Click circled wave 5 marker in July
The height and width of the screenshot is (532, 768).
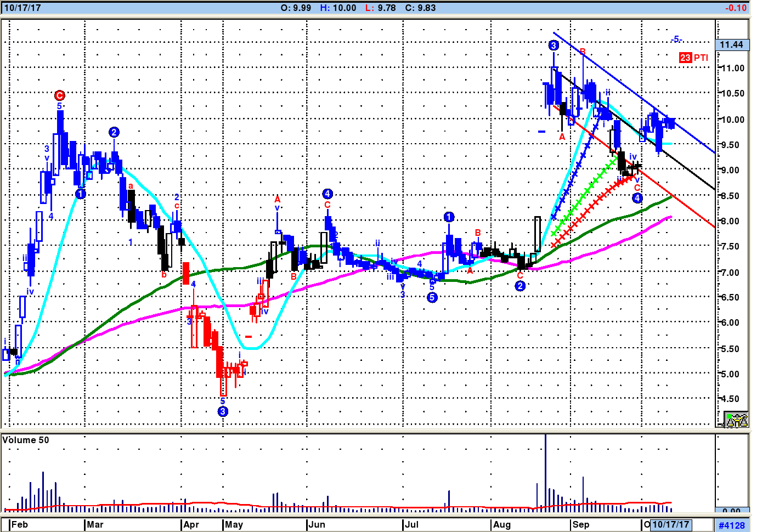432,297
